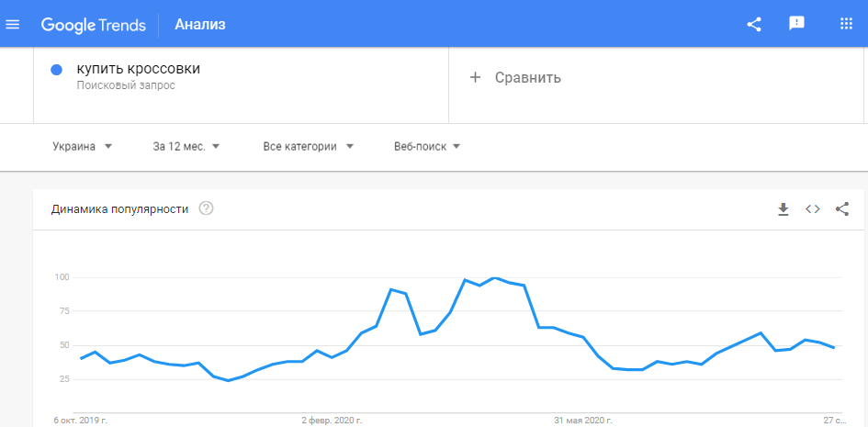Click the купить кроссовки search term

(139, 70)
